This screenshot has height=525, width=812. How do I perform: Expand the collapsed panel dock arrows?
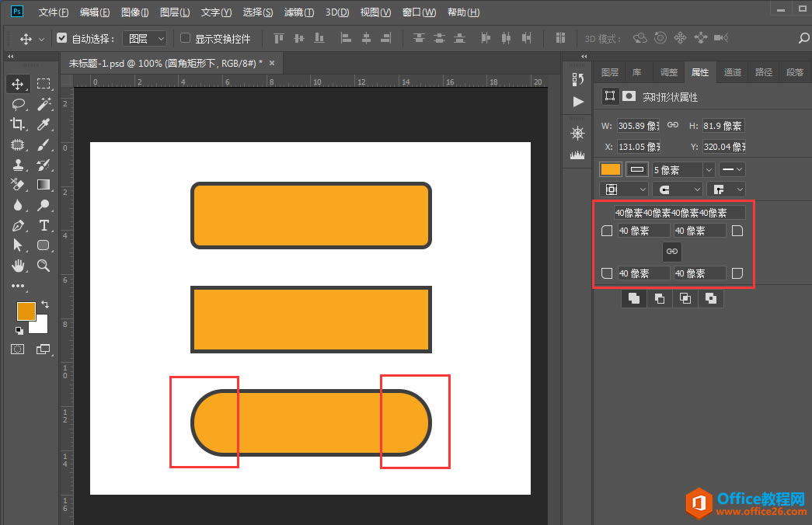[x=584, y=56]
